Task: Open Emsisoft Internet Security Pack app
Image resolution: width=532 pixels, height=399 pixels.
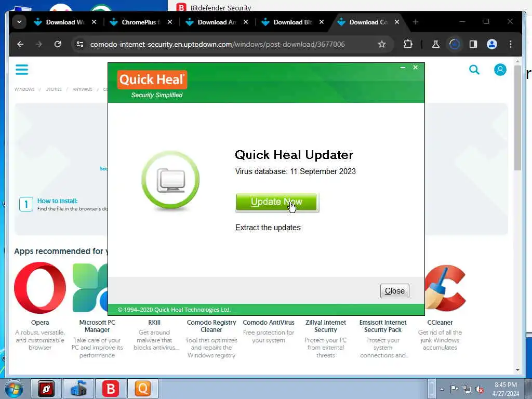Action: click(x=383, y=326)
